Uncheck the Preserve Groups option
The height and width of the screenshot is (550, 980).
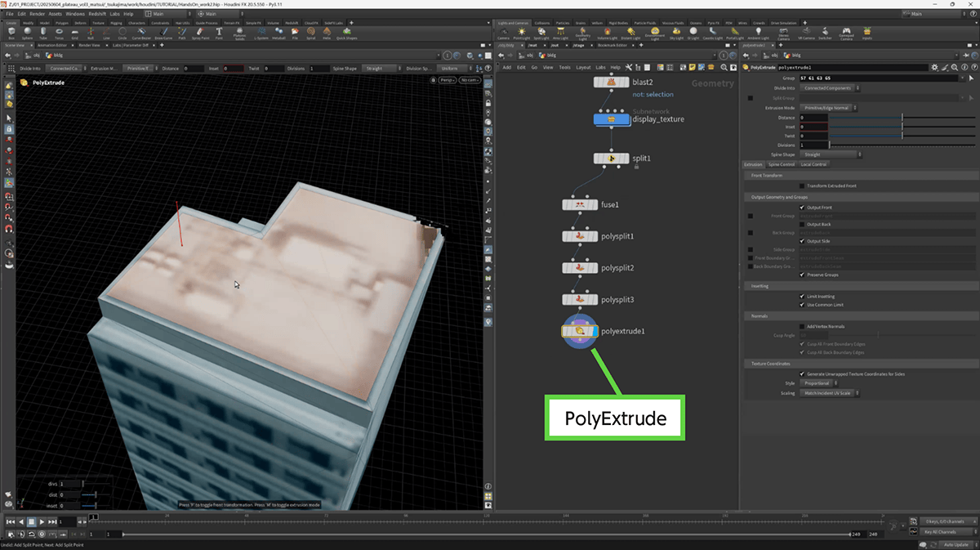click(x=802, y=275)
